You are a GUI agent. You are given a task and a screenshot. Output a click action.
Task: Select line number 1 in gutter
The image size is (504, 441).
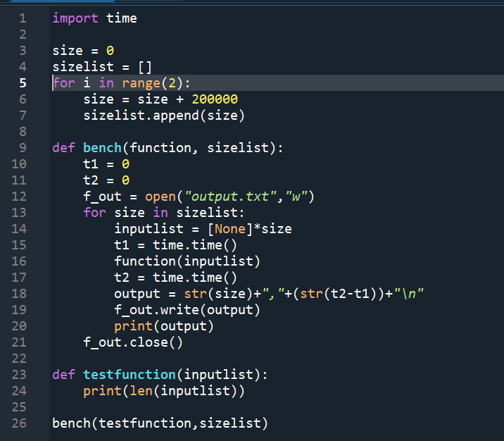[23, 18]
